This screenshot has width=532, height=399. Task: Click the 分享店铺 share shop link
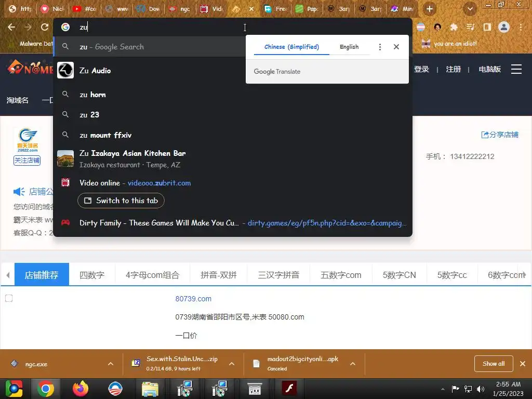(500, 135)
